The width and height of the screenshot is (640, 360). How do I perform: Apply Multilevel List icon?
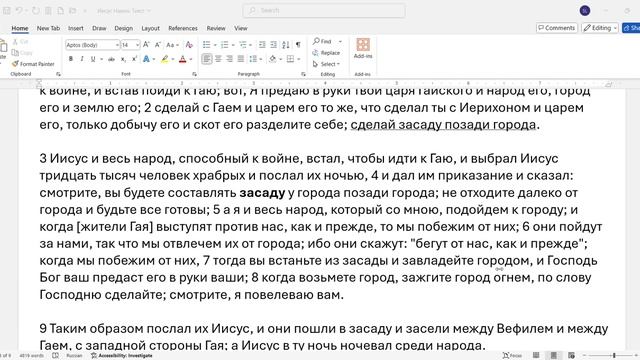click(x=242, y=44)
